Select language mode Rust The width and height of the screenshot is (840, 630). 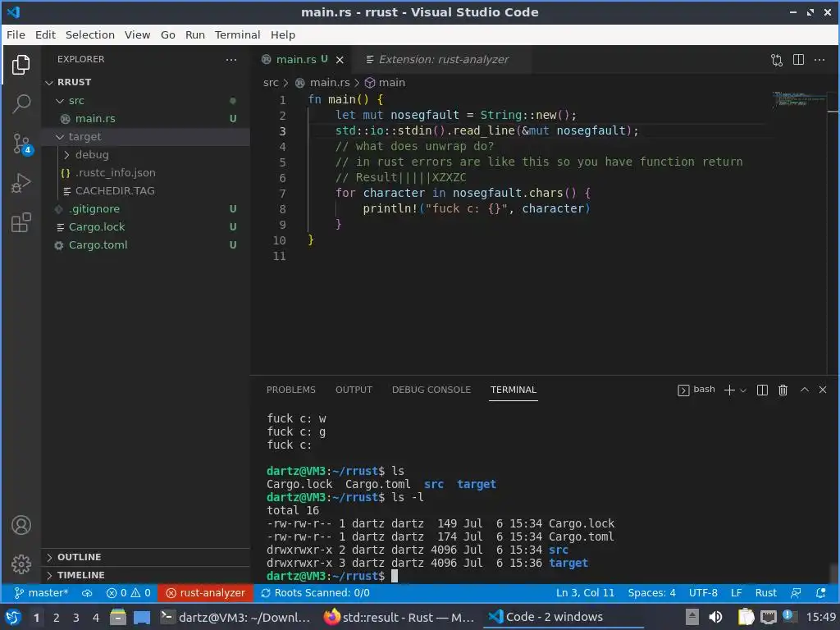pyautogui.click(x=765, y=593)
